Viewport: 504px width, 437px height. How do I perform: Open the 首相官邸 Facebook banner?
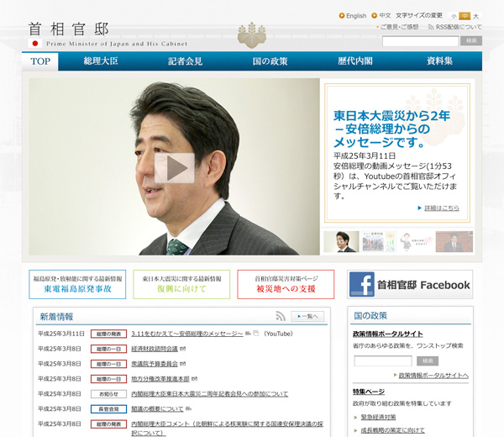pyautogui.click(x=410, y=285)
